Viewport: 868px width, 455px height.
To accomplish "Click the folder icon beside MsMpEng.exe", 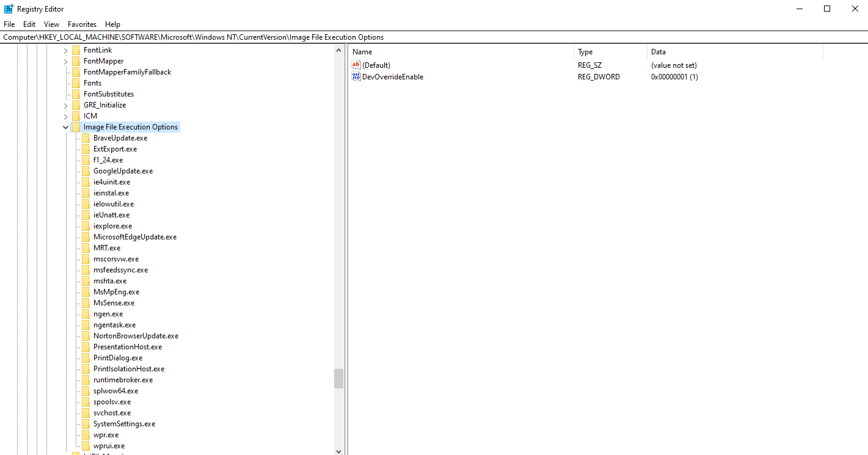I will 86,292.
